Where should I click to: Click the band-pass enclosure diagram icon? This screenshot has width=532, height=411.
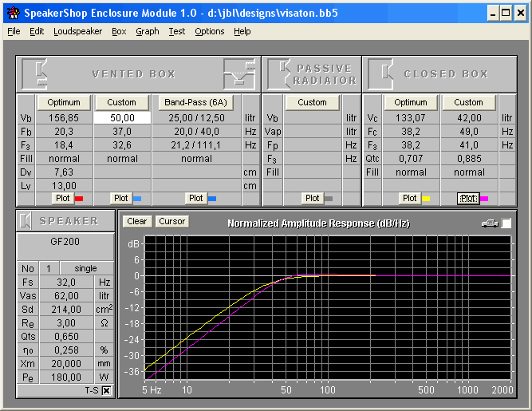tap(239, 73)
